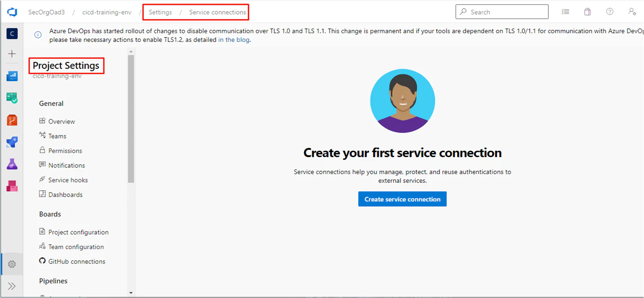644x298 pixels.
Task: Click the Service connections breadcrumb
Action: [217, 12]
